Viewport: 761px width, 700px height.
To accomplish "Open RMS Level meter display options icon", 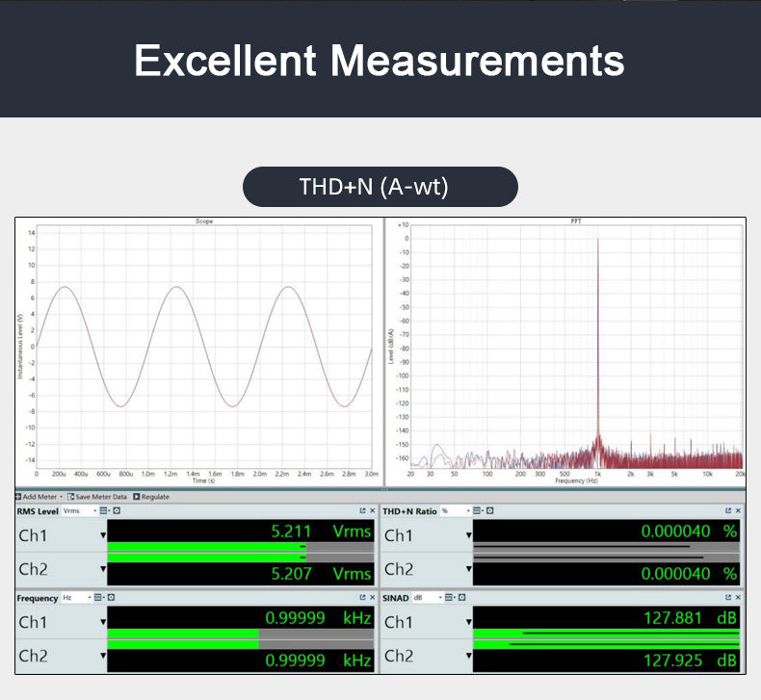I will point(103,511).
